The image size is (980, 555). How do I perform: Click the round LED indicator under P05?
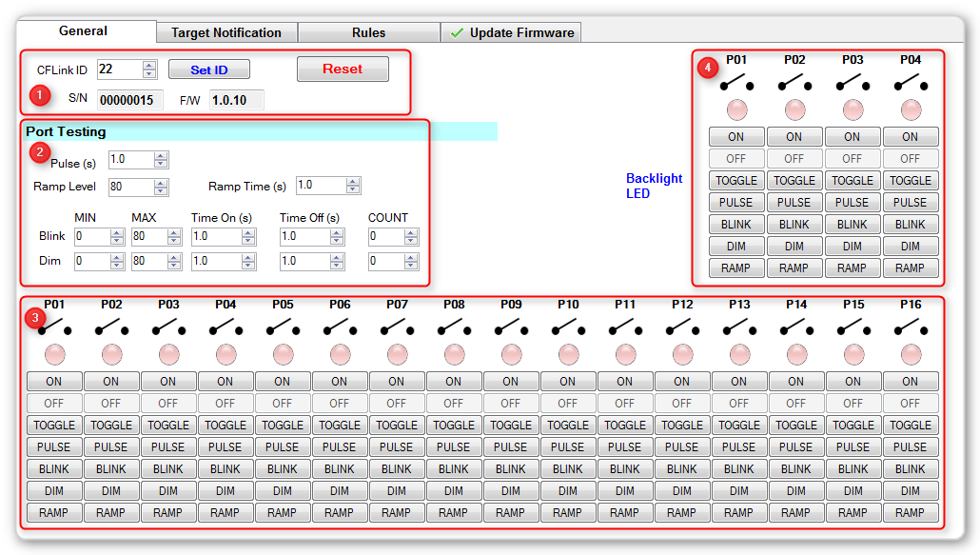(x=283, y=355)
